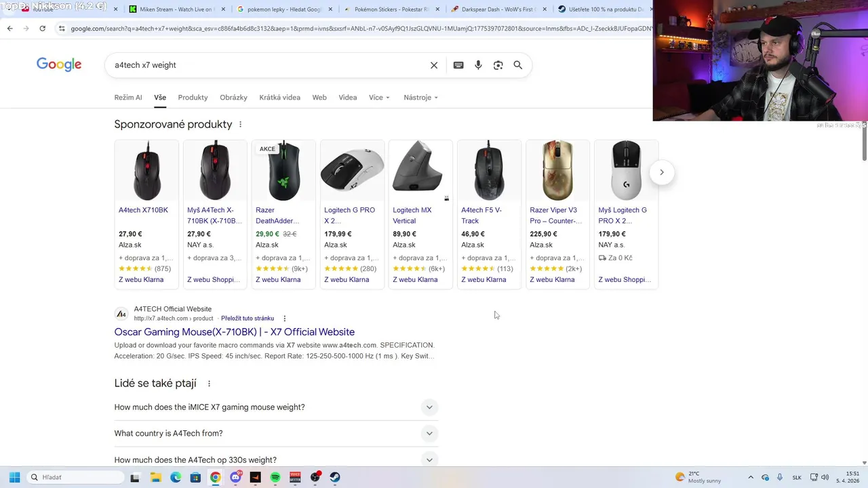Click Přeložit tuto stránku link

(248, 319)
